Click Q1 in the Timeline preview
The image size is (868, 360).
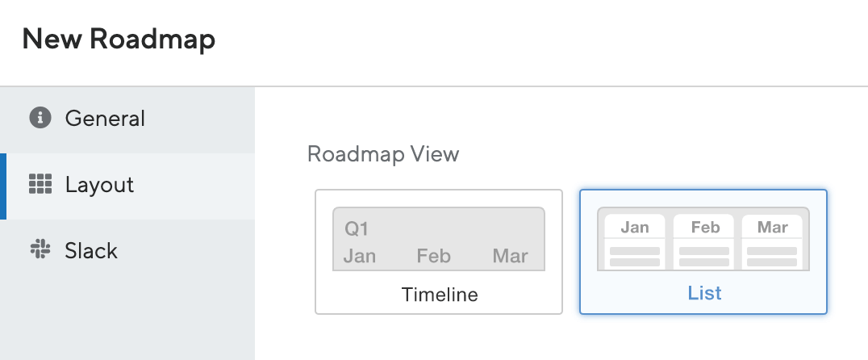click(x=357, y=228)
